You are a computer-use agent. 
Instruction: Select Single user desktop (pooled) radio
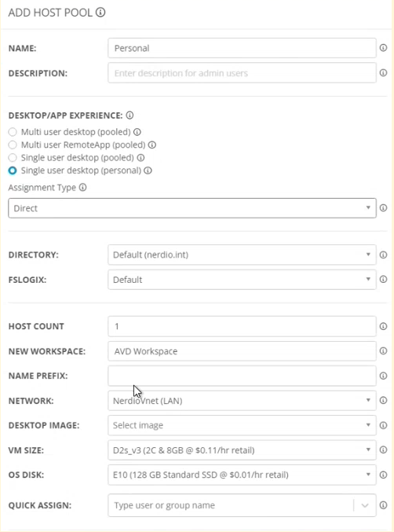(x=13, y=158)
